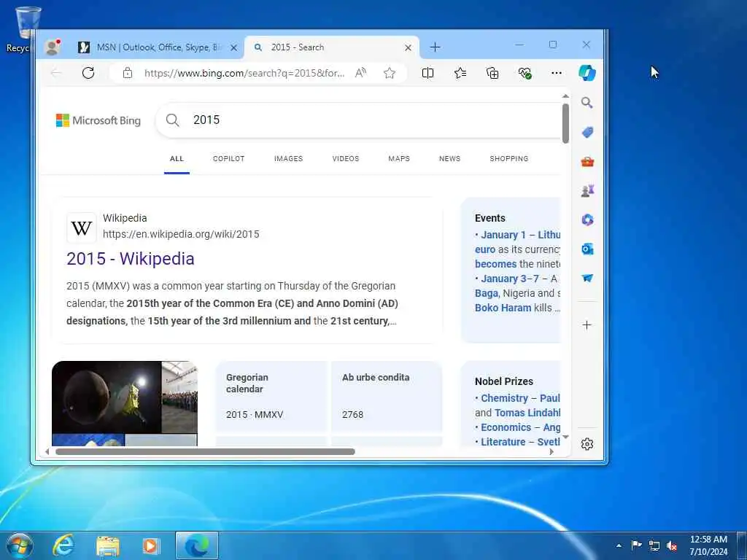Open Browser essentials heart icon
The image size is (747, 560).
click(x=525, y=73)
